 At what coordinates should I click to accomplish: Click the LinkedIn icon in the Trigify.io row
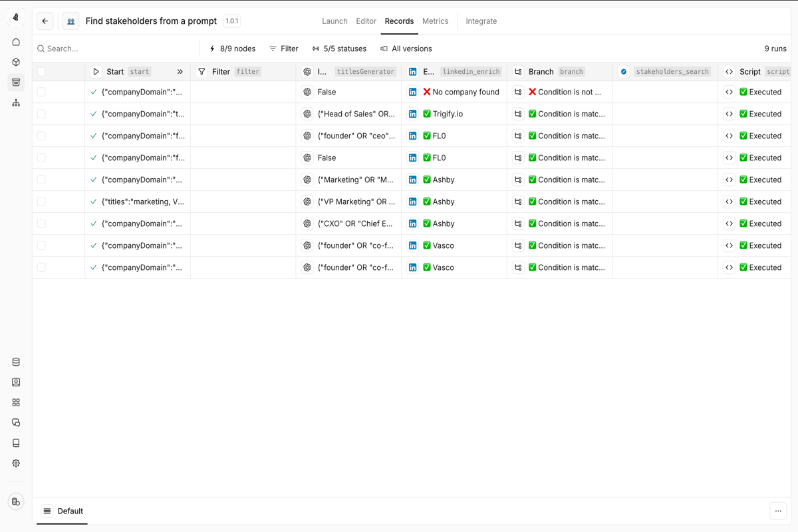(x=412, y=114)
